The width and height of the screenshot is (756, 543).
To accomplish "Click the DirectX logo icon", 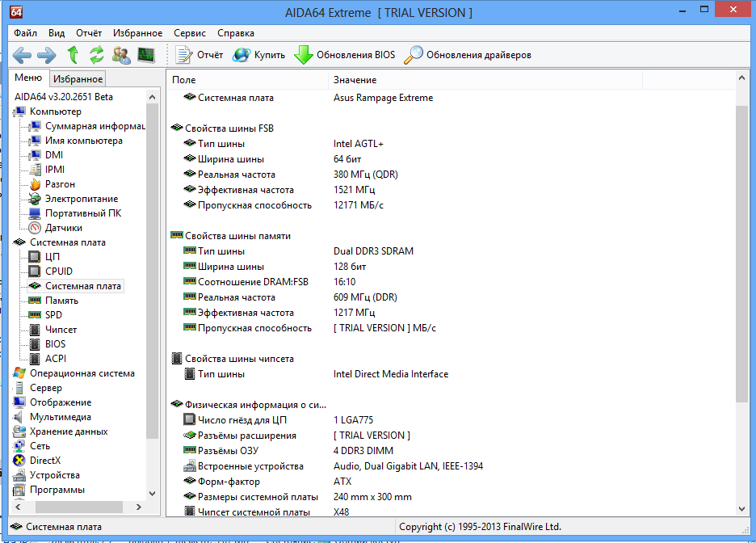I will pos(19,461).
